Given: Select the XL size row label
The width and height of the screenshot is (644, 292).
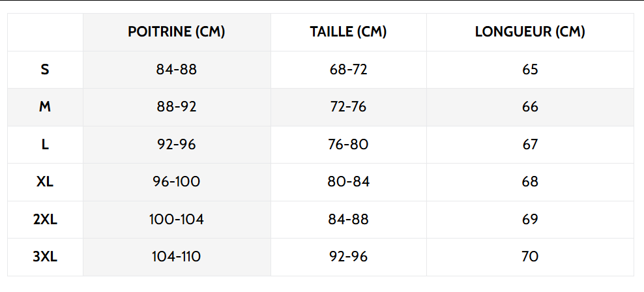Looking at the screenshot, I should click(45, 182).
